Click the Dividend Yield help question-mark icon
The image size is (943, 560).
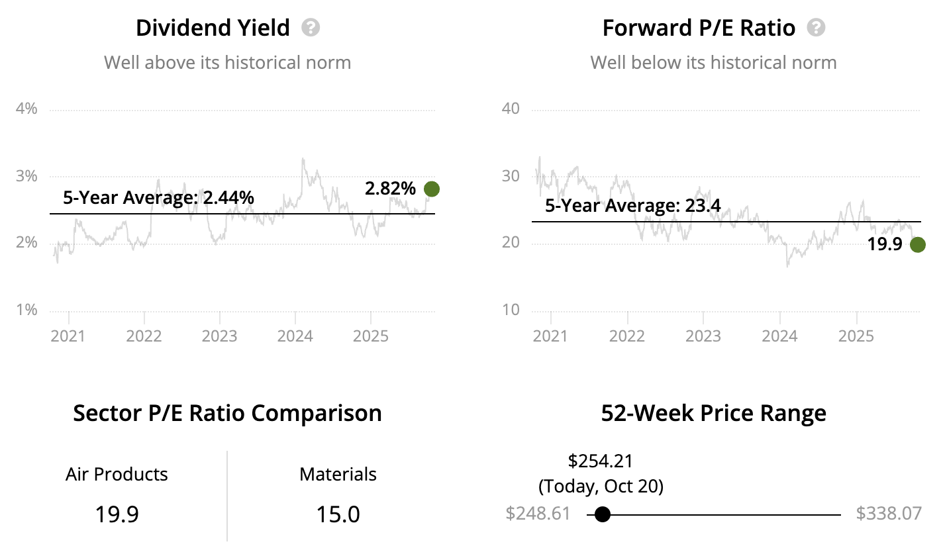coord(311,28)
